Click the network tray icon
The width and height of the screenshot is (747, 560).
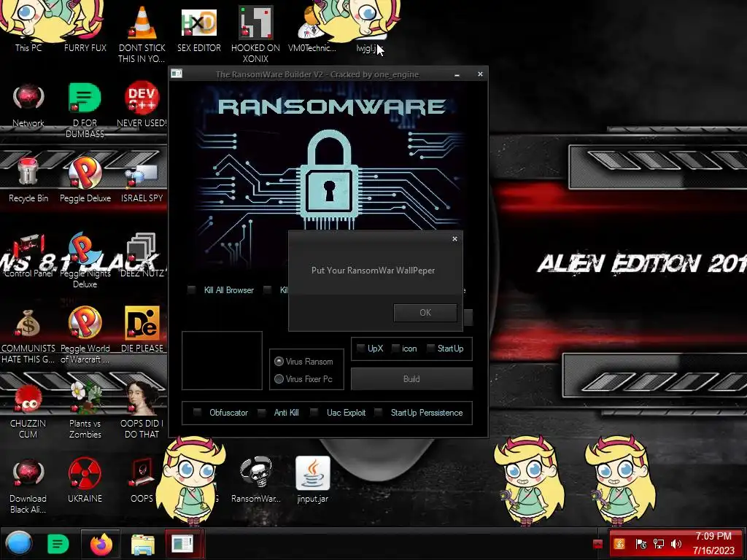(x=659, y=543)
